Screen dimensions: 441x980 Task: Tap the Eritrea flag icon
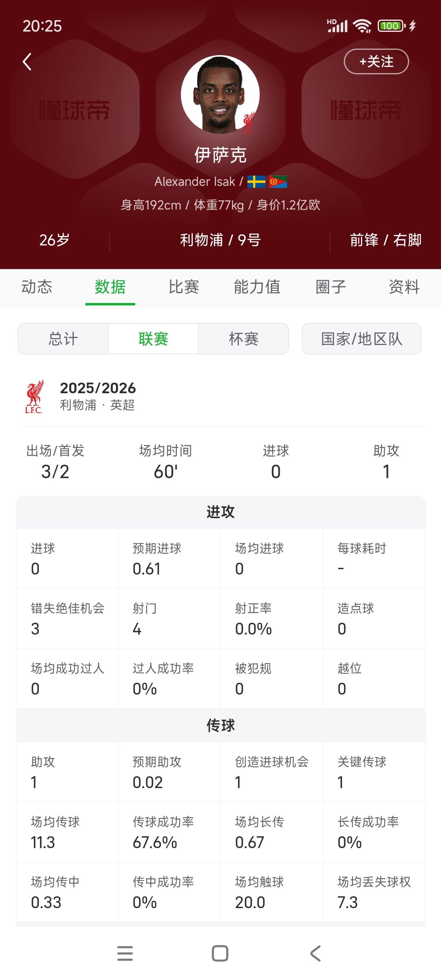[278, 181]
